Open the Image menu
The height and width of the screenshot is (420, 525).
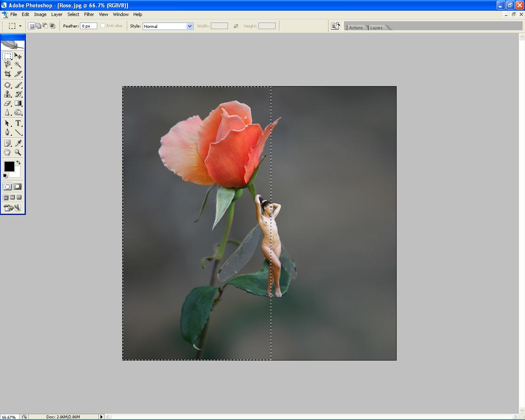coord(40,14)
